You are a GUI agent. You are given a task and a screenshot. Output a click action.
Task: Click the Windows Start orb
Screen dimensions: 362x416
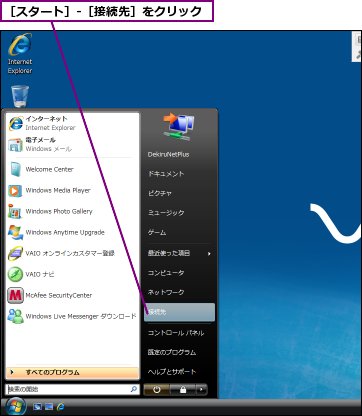tap(15, 407)
